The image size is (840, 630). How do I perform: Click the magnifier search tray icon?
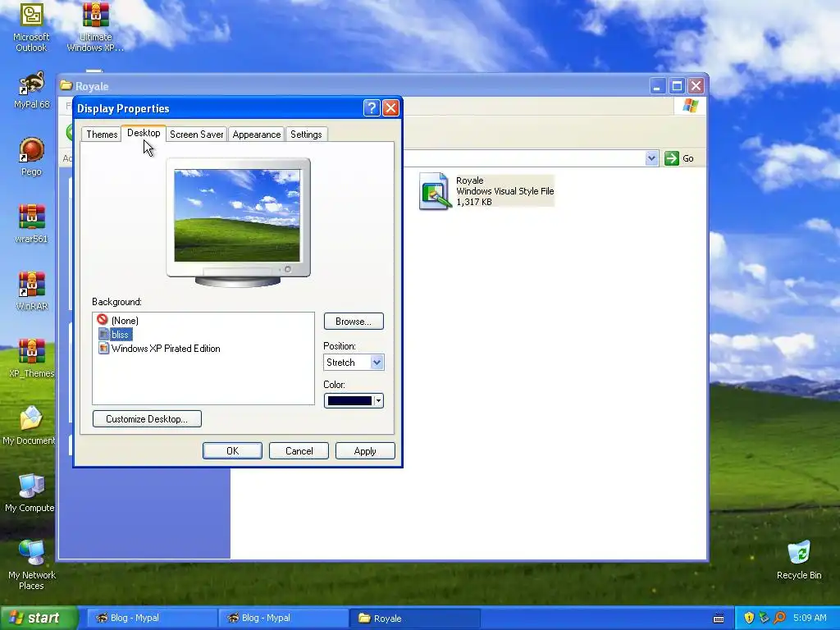click(x=779, y=618)
